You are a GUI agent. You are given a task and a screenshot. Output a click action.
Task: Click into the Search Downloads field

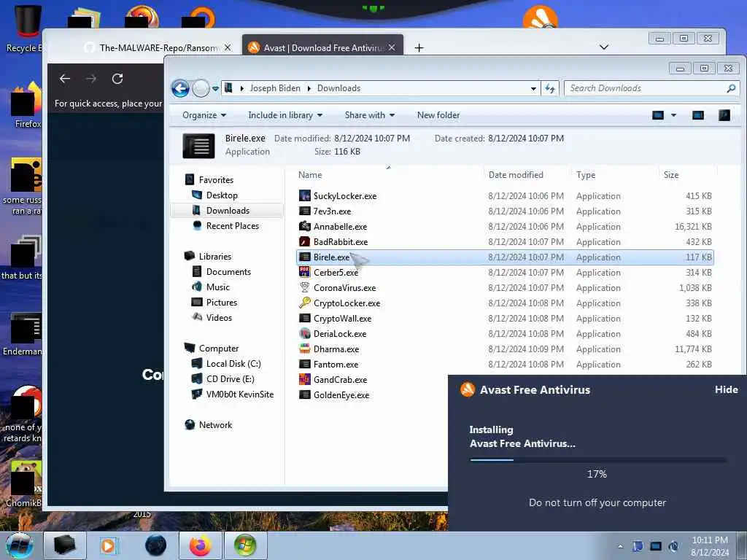645,88
